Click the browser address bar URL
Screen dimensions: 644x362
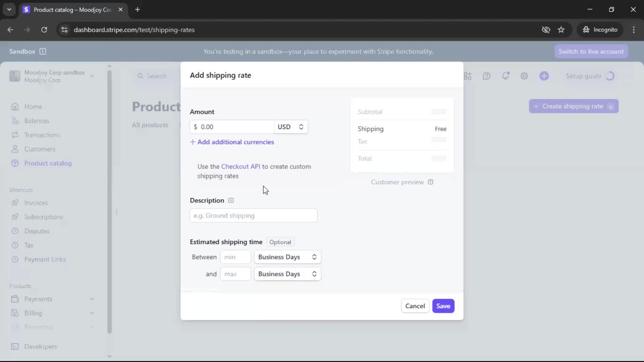point(134,30)
